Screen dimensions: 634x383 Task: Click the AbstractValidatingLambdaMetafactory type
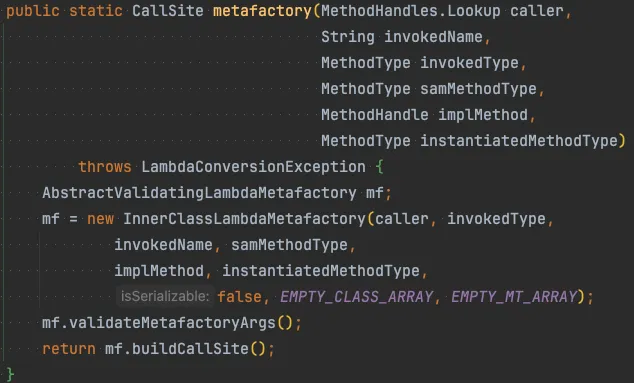click(199, 193)
